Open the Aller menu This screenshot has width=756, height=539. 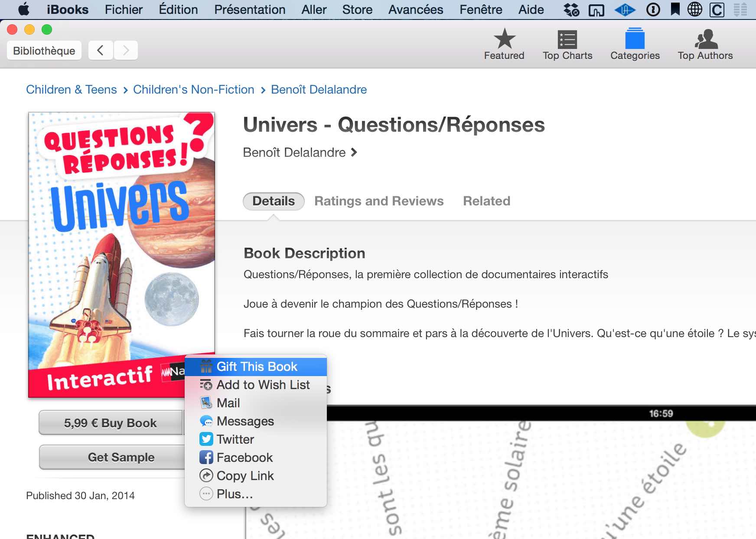[314, 10]
